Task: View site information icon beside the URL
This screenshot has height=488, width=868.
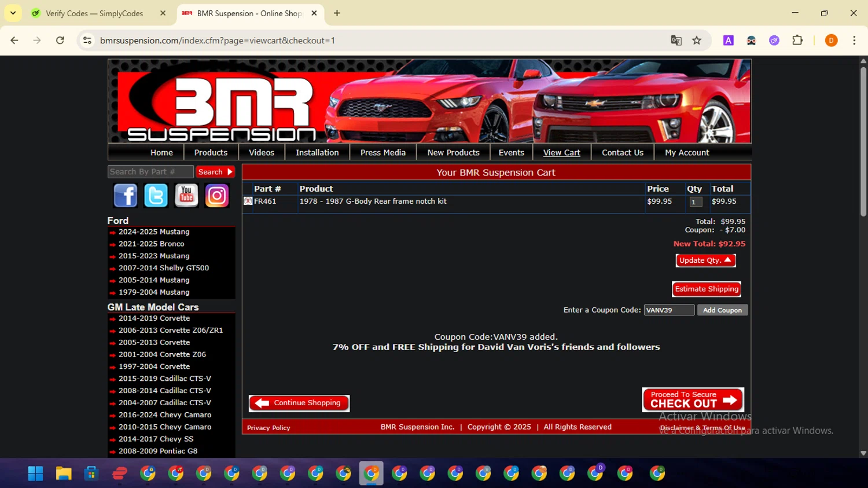Action: point(87,41)
